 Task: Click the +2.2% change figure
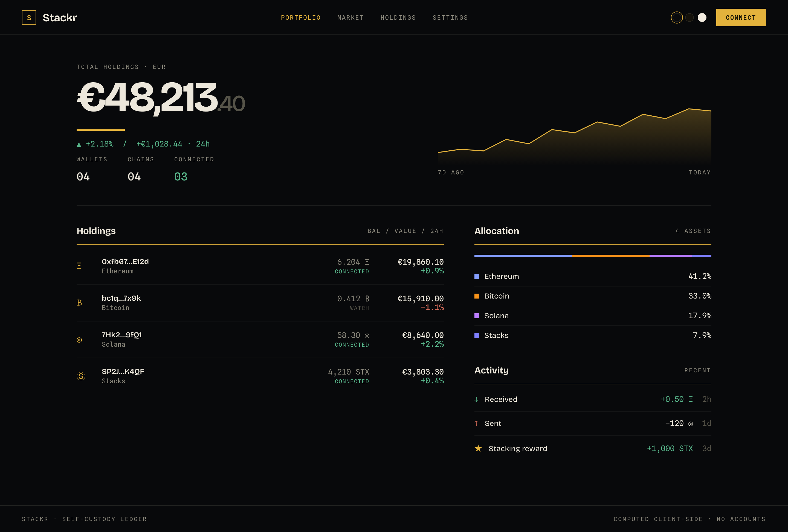pyautogui.click(x=432, y=344)
